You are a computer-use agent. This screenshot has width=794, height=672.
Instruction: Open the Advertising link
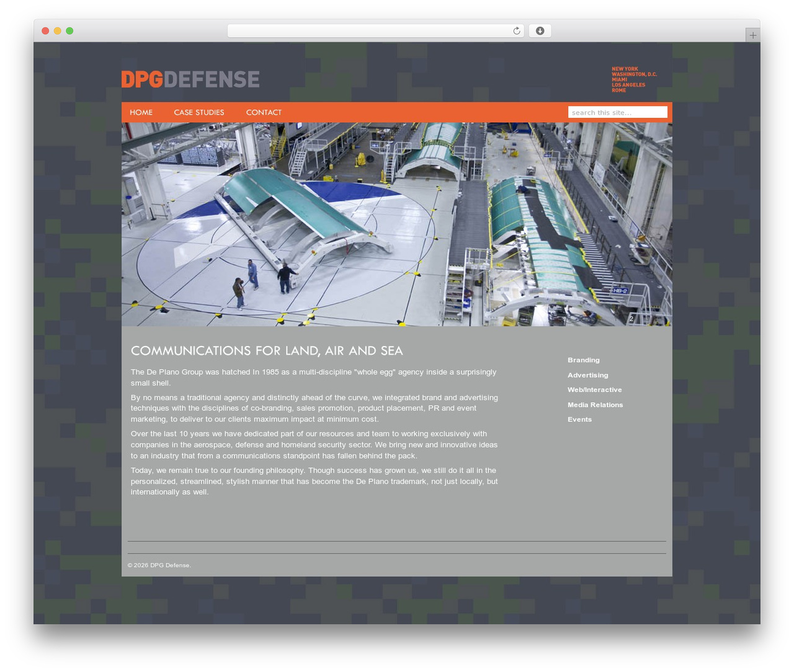pyautogui.click(x=588, y=375)
